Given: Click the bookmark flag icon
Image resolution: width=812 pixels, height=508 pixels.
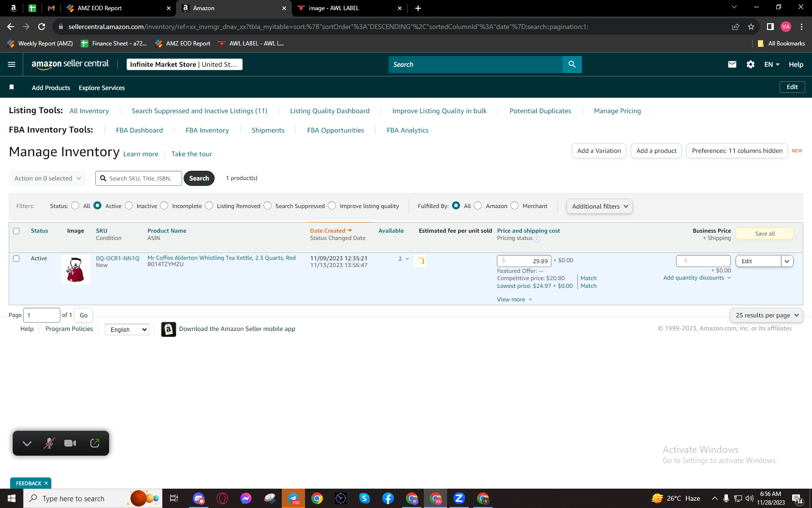Looking at the screenshot, I should [12, 88].
